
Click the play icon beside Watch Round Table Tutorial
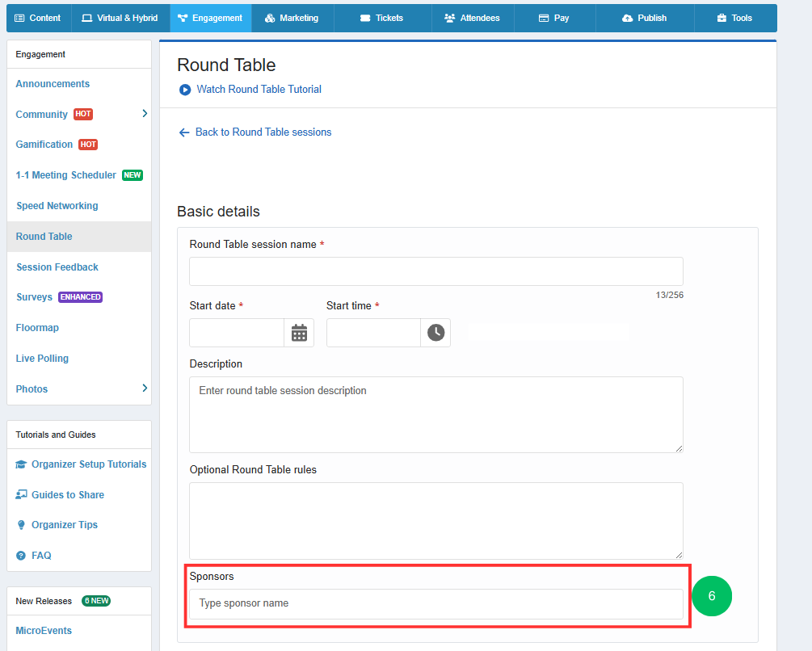pos(185,90)
